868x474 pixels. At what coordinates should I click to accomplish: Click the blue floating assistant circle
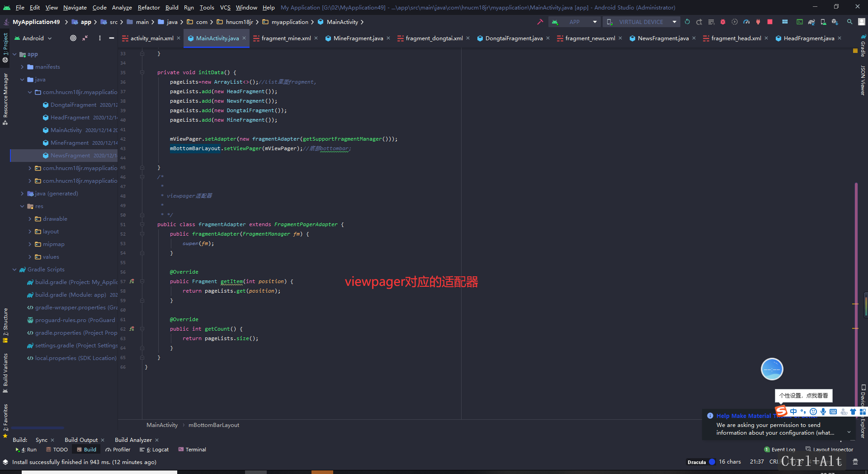772,369
